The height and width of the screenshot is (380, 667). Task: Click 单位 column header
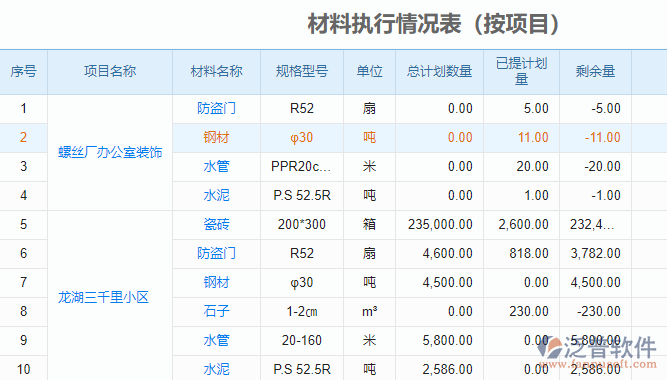coord(369,71)
